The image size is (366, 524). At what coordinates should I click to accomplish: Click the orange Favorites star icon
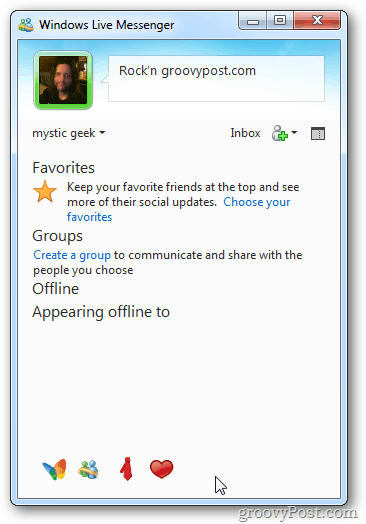point(45,191)
